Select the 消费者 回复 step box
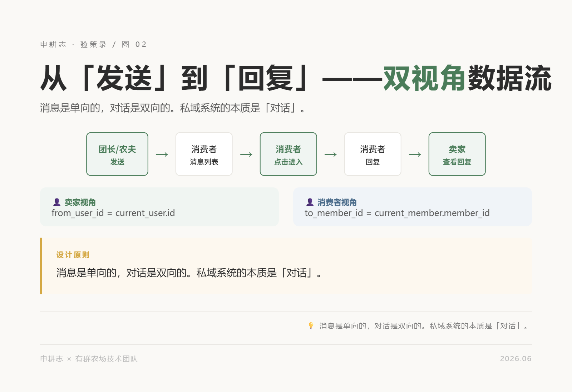The image size is (572, 392). pos(373,154)
